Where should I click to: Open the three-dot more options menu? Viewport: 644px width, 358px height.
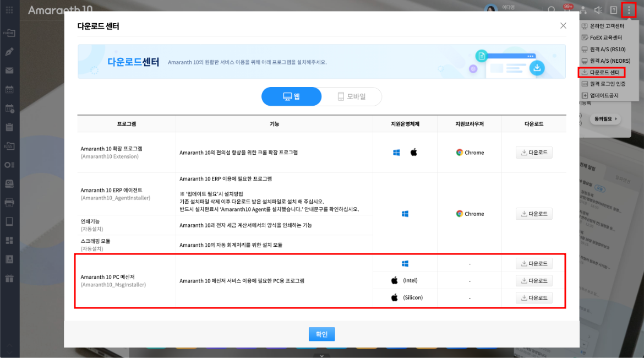629,10
